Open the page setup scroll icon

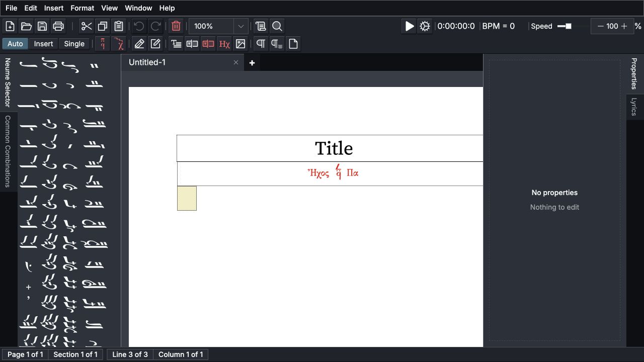[x=261, y=26]
